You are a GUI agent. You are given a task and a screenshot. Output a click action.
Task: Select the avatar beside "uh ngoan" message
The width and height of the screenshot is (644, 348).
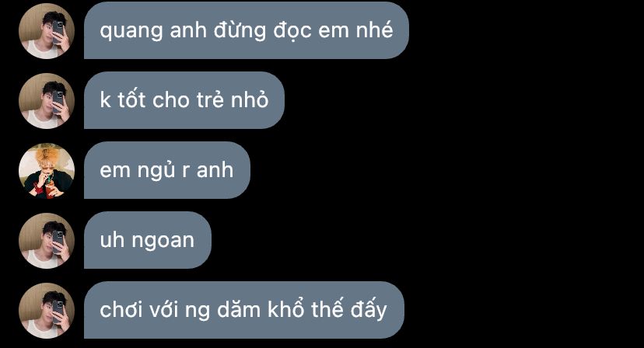tap(47, 241)
